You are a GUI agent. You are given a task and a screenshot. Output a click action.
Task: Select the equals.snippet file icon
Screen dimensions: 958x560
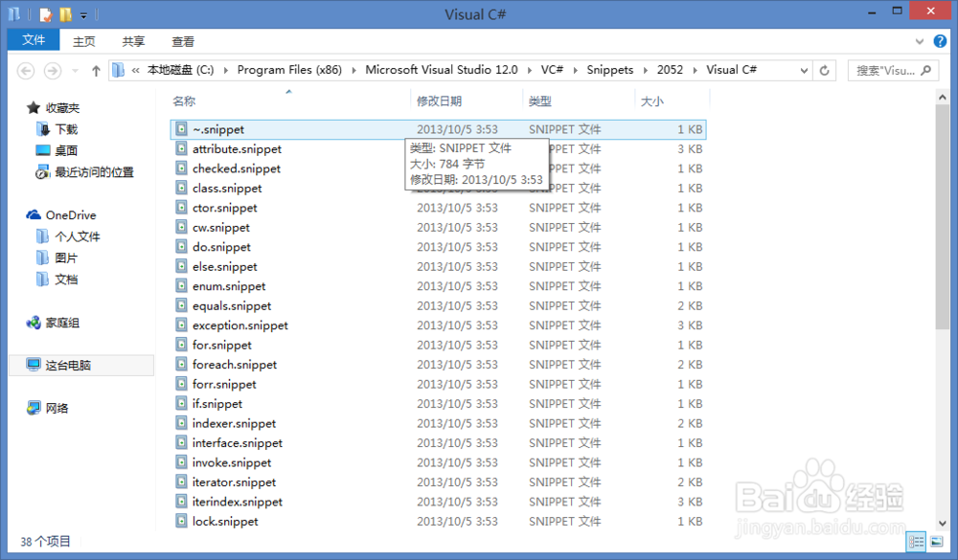click(181, 305)
